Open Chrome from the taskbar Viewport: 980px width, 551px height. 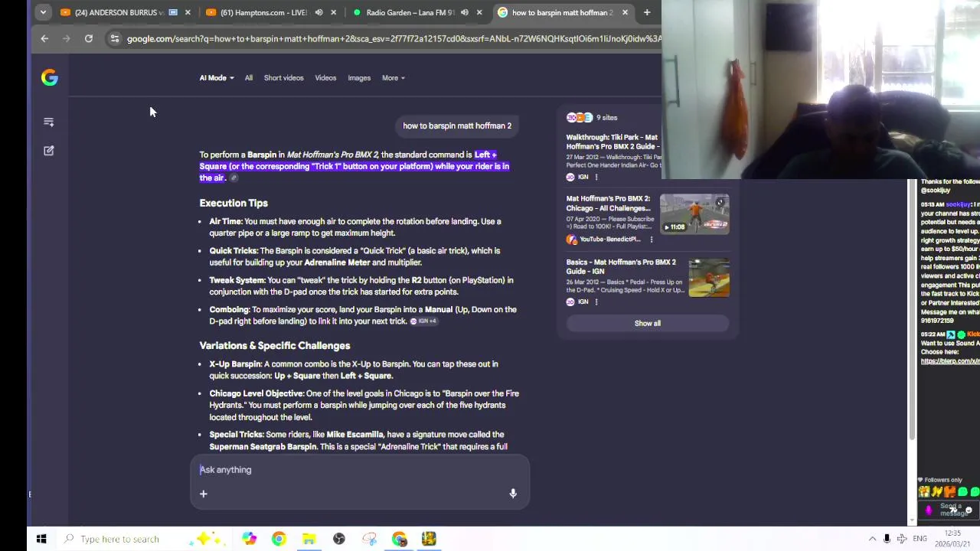pyautogui.click(x=279, y=539)
